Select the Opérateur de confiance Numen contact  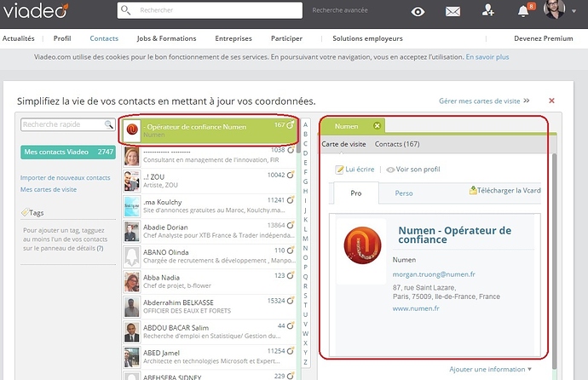coord(209,130)
